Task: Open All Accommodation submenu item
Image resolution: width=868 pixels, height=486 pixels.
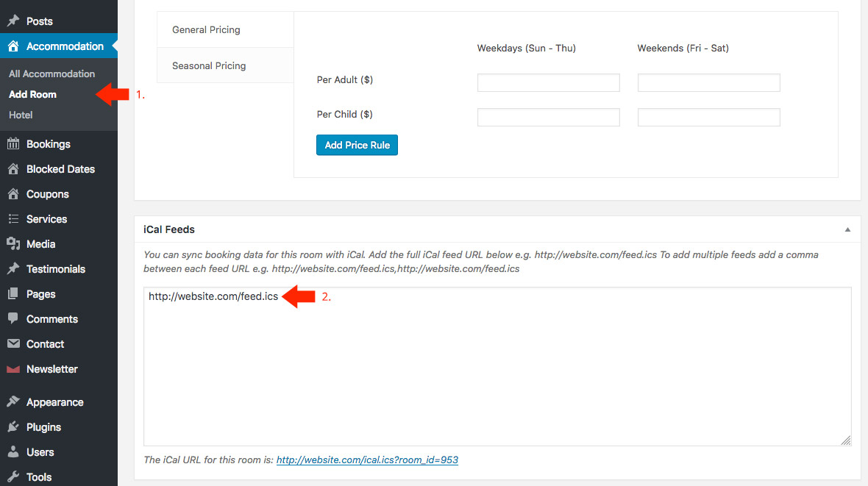Action: 51,74
